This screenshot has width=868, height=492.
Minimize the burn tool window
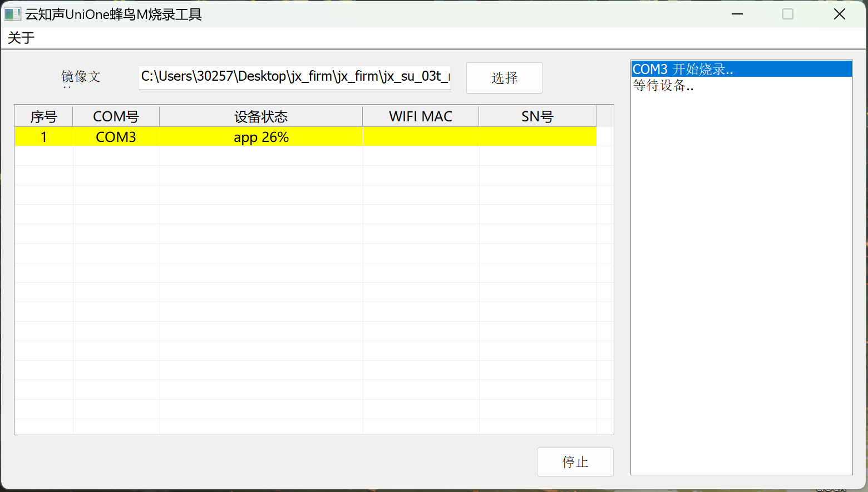pyautogui.click(x=737, y=14)
